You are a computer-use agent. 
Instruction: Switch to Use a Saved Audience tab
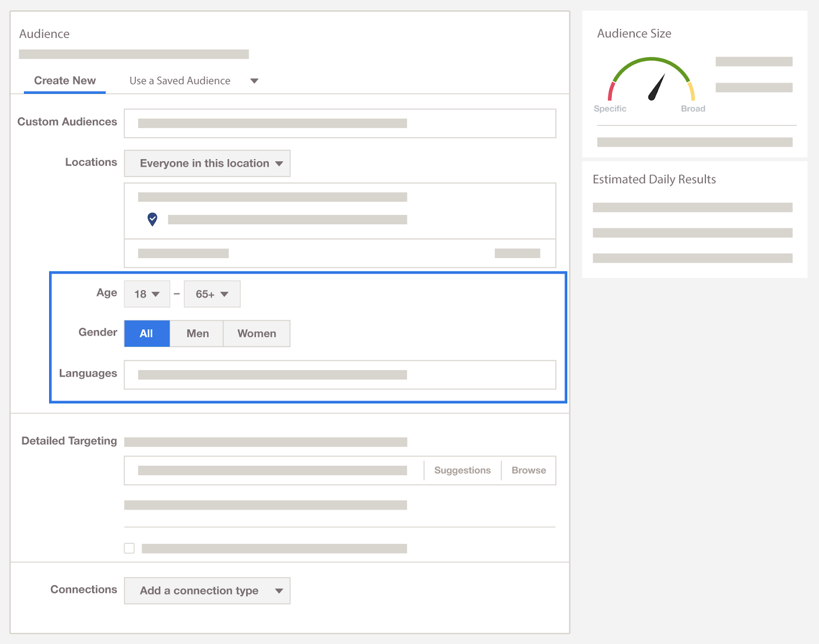click(x=180, y=81)
